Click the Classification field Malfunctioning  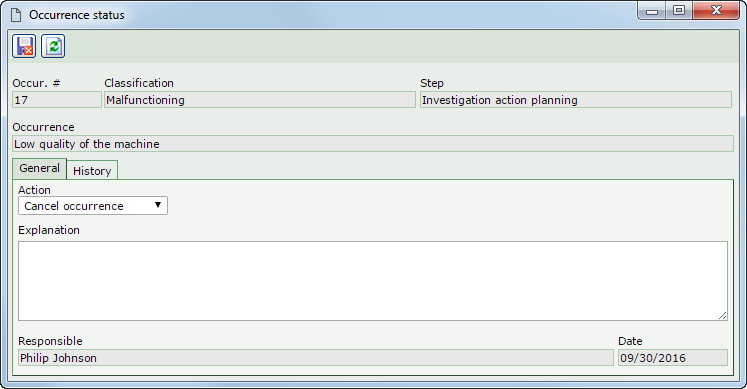[260, 100]
